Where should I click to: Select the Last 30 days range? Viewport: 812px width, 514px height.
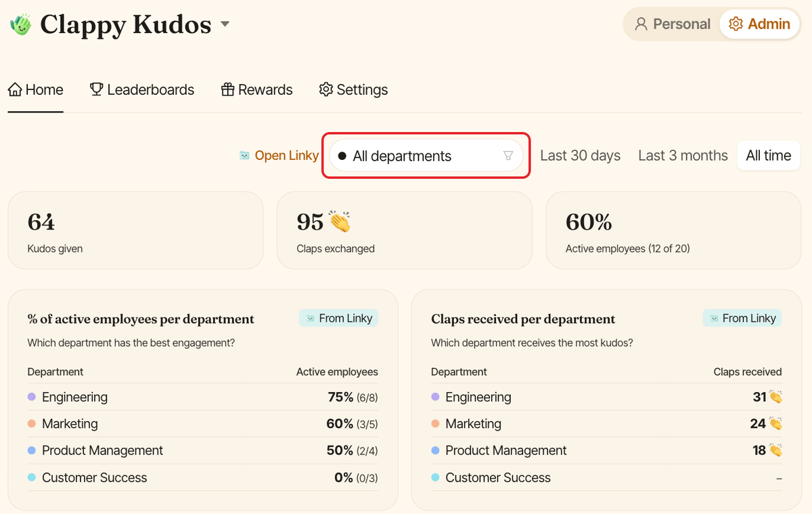click(581, 156)
